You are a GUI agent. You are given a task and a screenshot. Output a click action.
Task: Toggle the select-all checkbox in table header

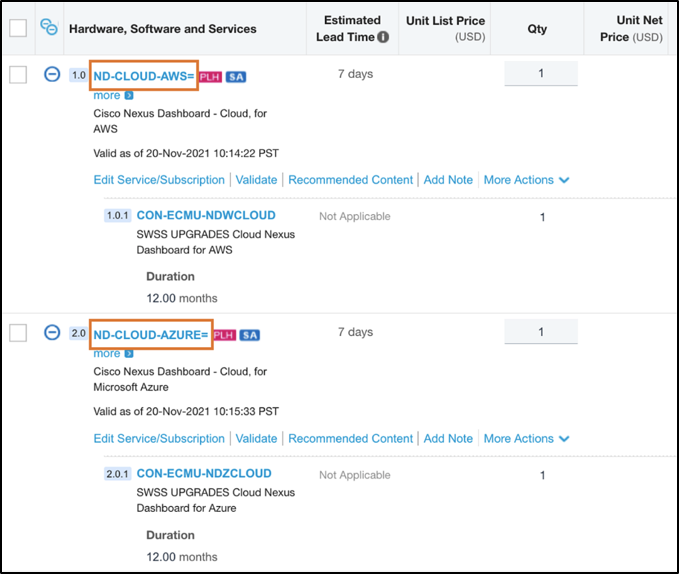(x=18, y=28)
